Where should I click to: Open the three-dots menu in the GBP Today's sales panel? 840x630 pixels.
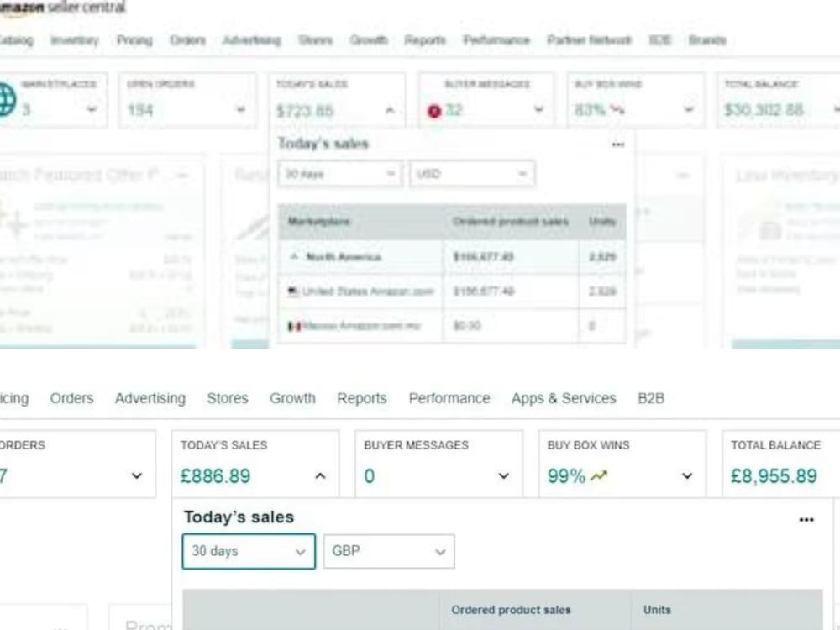click(806, 520)
